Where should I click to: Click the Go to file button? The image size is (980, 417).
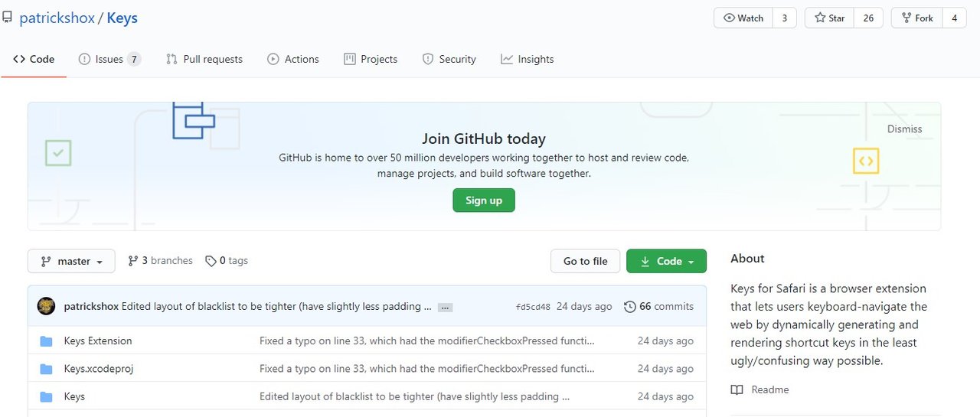(586, 261)
